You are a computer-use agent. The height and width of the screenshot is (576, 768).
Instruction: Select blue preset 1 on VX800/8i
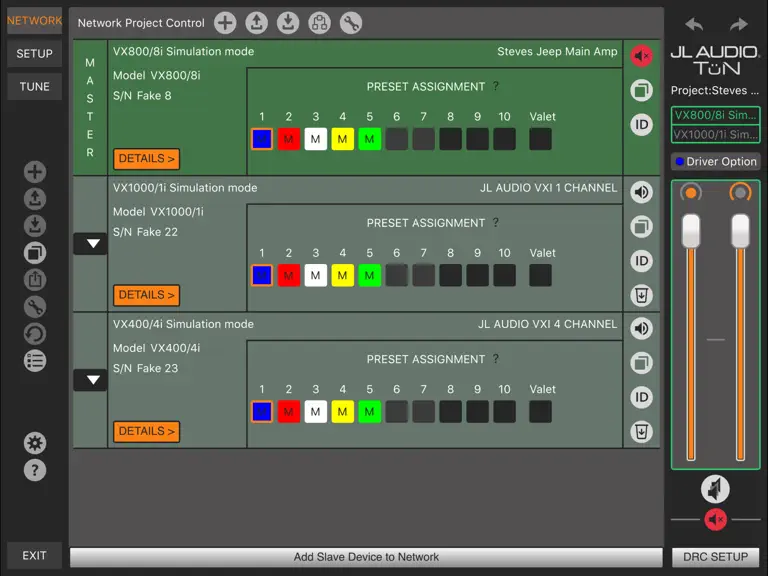262,139
